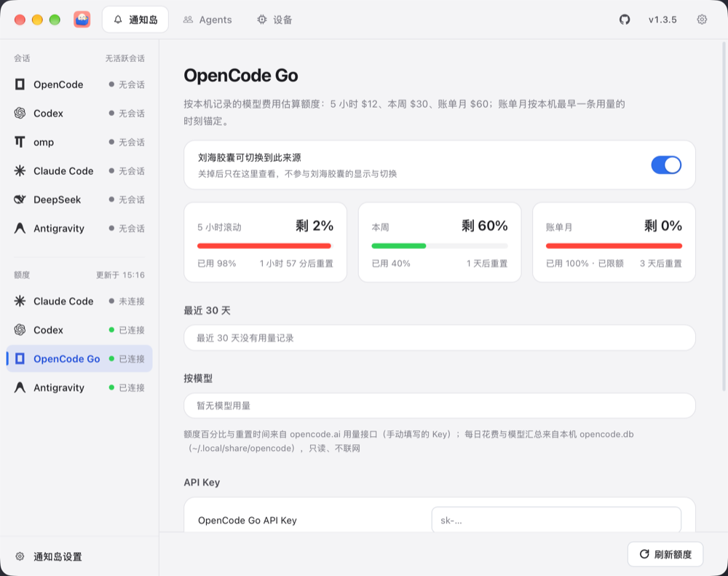Click the OpenCode Go page heading

240,75
